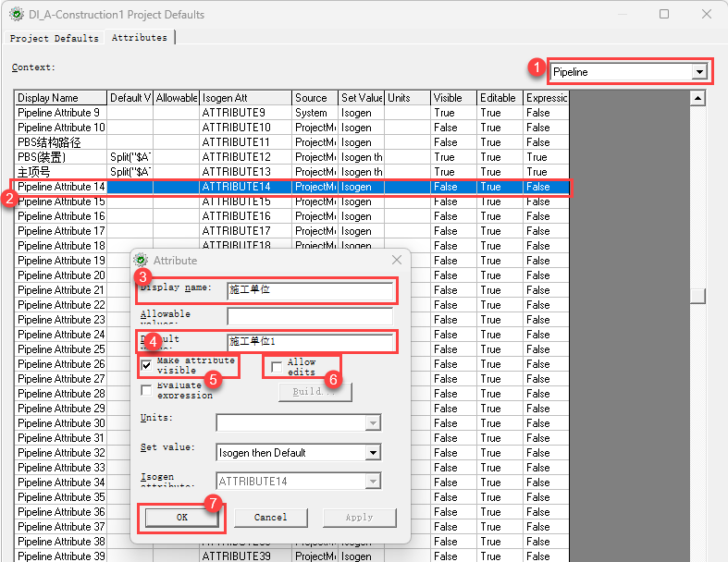Click the Display name input field
This screenshot has width=728, height=562.
pyautogui.click(x=310, y=290)
